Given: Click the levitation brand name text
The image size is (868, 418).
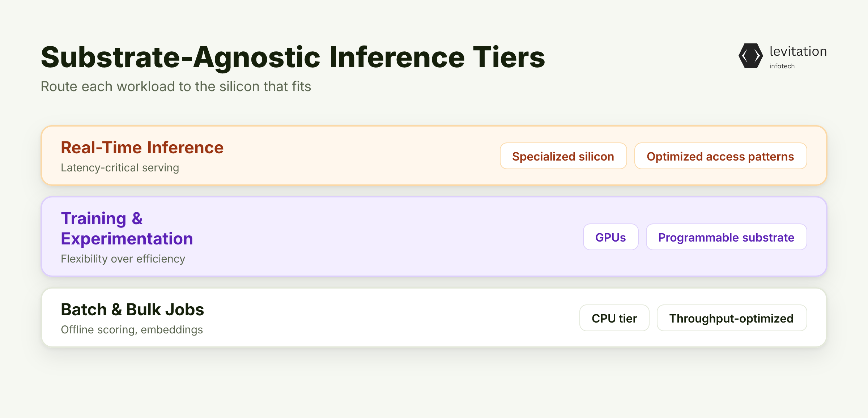Looking at the screenshot, I should pos(798,51).
